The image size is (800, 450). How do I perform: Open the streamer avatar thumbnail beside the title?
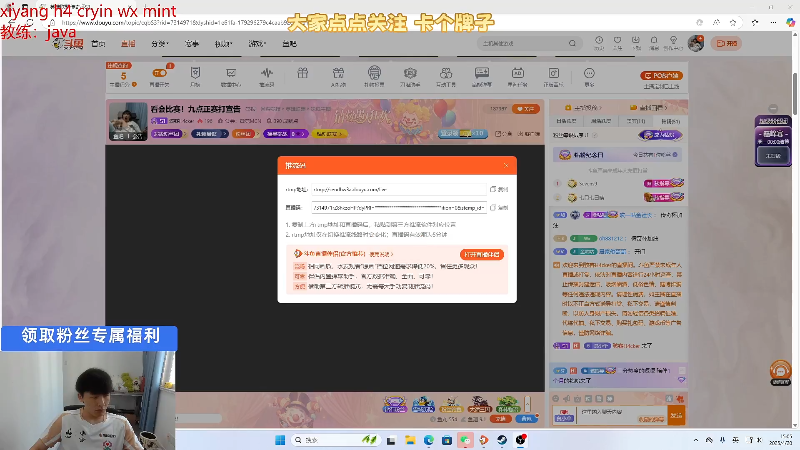pos(128,121)
